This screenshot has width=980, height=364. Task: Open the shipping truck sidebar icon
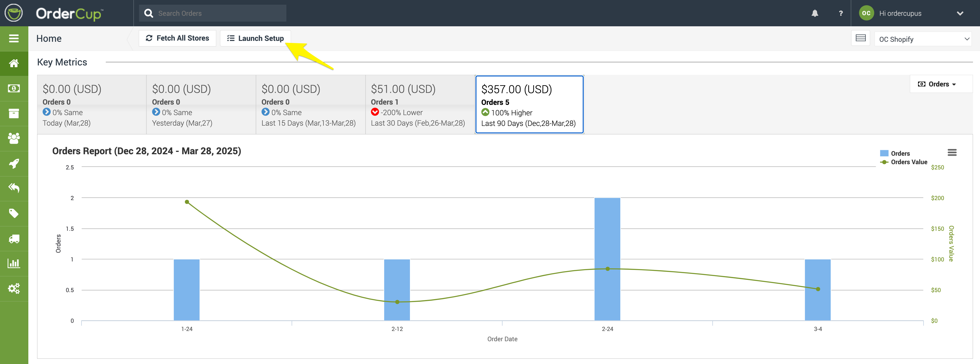pyautogui.click(x=14, y=238)
